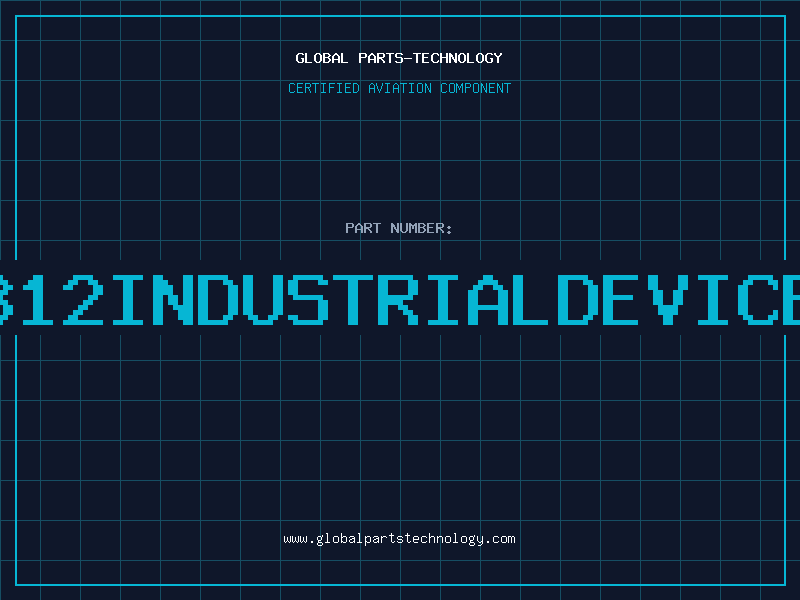Open the www.globalpartstechnology.com link
Screen dimensions: 800x600
pyautogui.click(x=399, y=539)
